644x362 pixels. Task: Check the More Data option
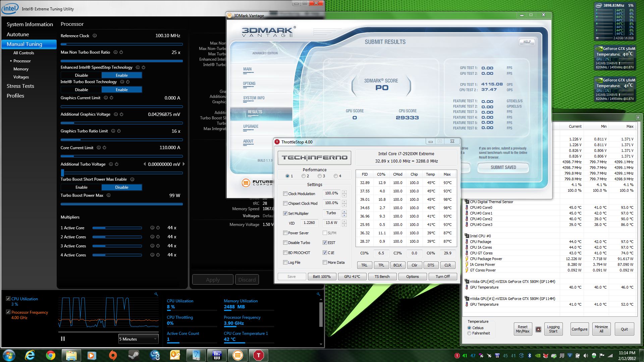click(x=325, y=262)
